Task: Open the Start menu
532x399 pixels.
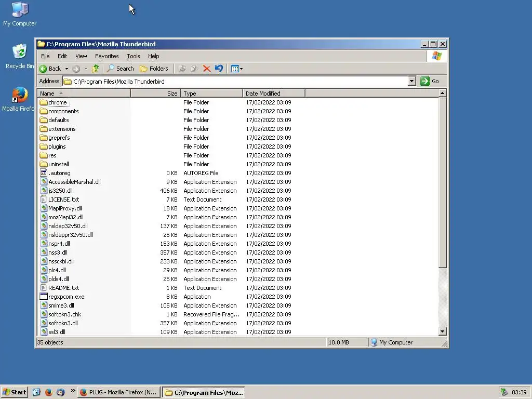Action: tap(14, 392)
